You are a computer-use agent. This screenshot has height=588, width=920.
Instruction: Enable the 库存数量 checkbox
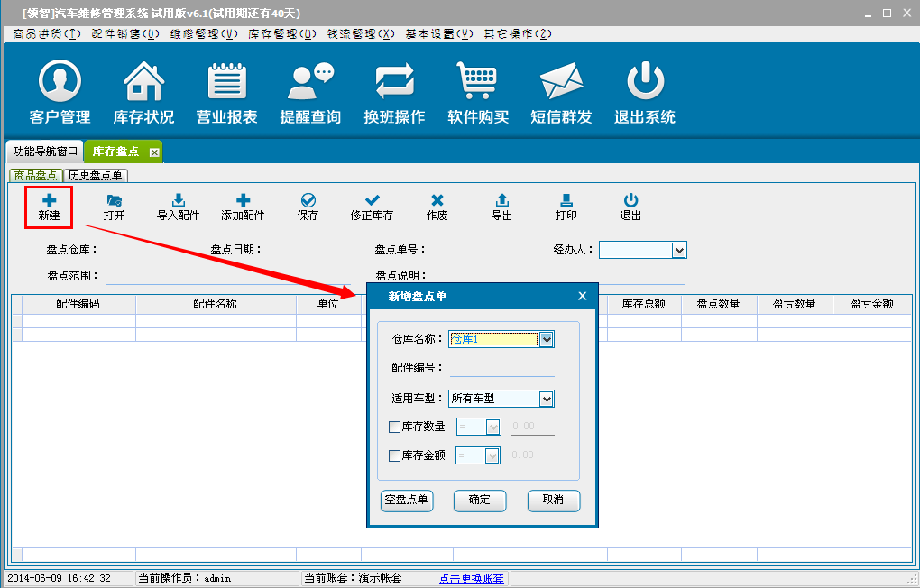[x=394, y=427]
